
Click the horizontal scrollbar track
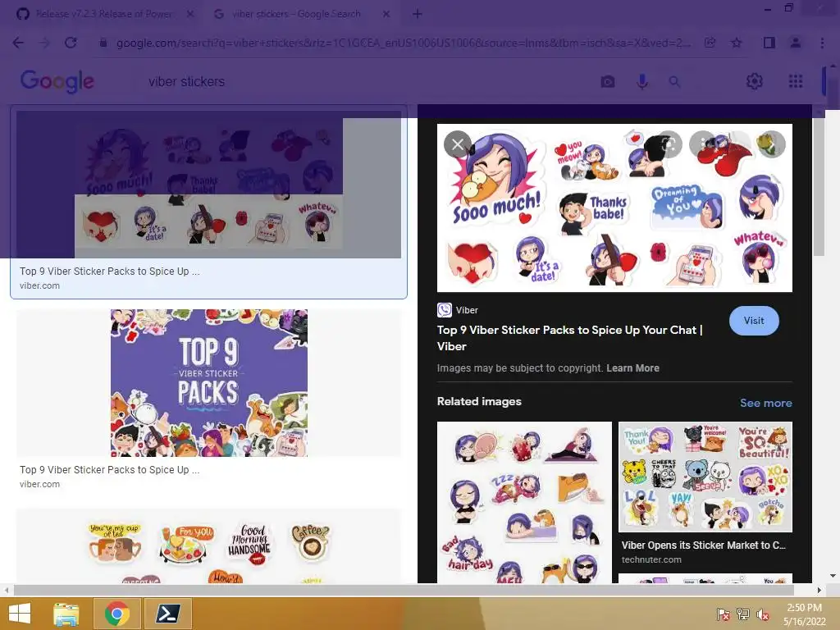tap(404, 590)
